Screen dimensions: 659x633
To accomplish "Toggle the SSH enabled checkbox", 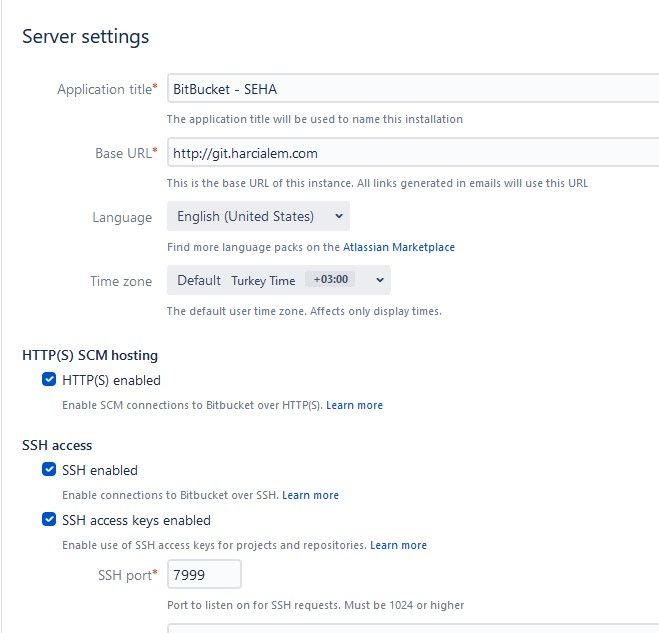I will tap(49, 469).
